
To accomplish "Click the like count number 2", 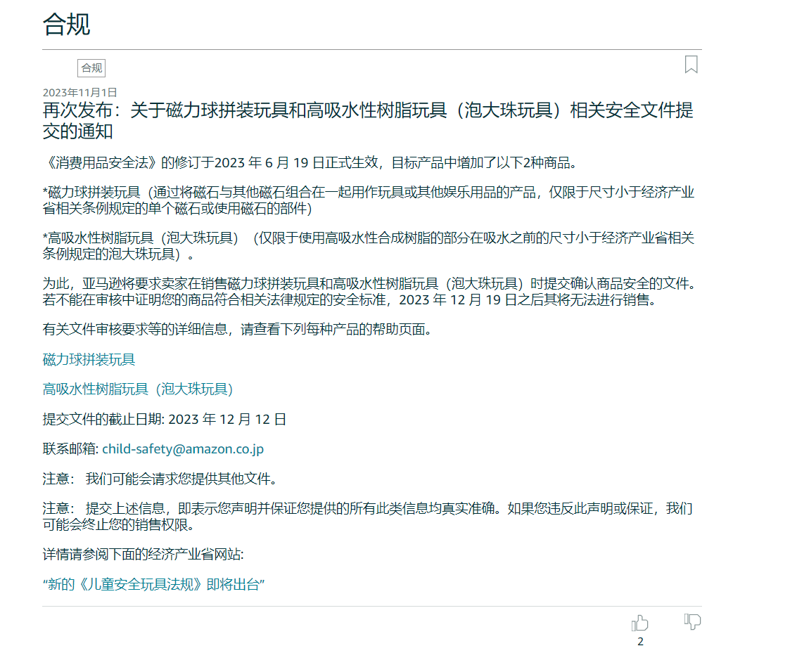I will (x=640, y=642).
